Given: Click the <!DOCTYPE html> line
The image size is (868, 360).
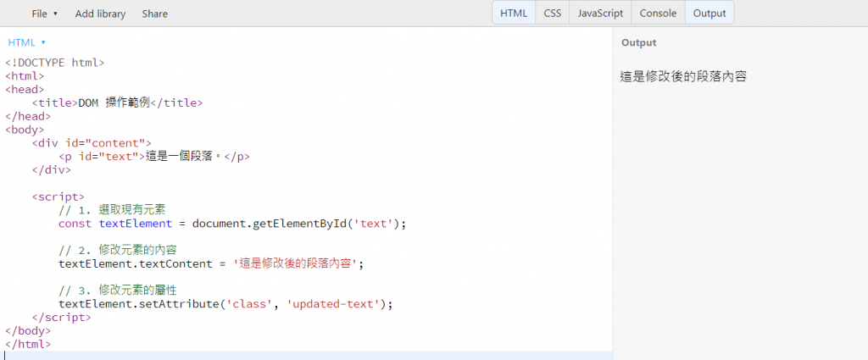Looking at the screenshot, I should click(55, 63).
